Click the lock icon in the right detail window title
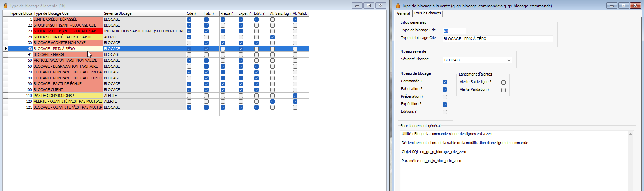The image size is (644, 191). tap(398, 6)
